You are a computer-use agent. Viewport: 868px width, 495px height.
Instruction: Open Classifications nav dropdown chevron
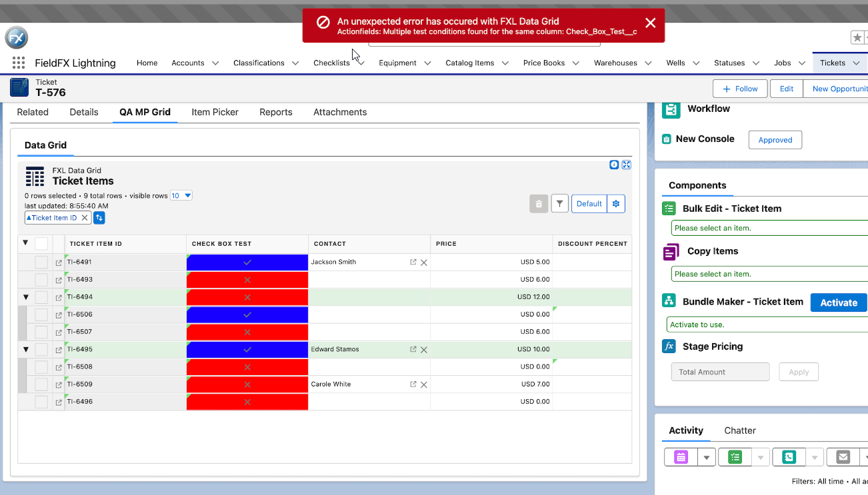295,63
